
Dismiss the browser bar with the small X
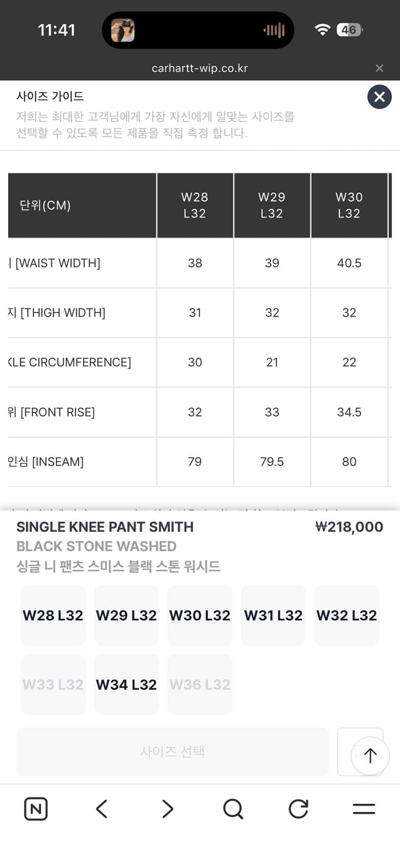click(379, 68)
